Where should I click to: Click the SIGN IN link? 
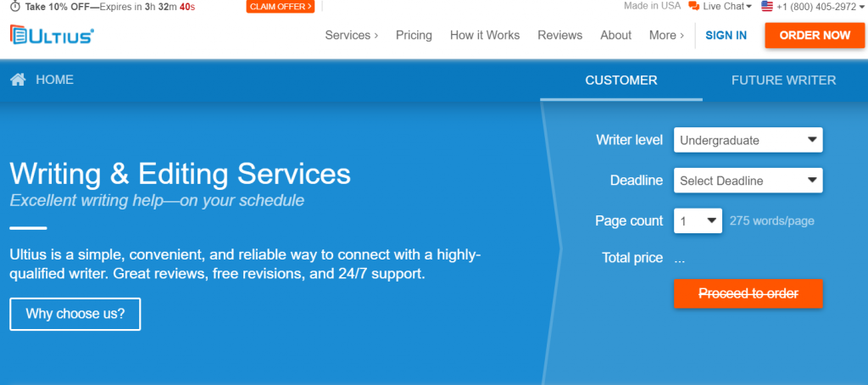point(726,36)
